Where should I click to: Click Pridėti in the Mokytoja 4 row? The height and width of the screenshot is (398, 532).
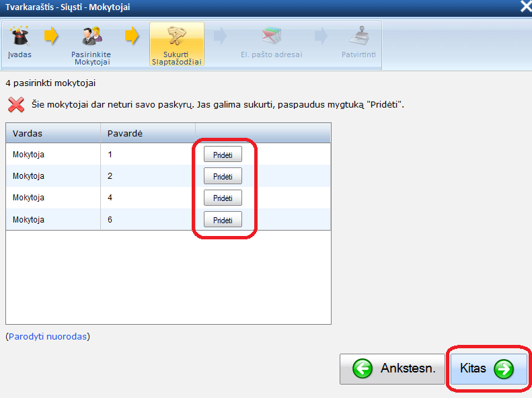coord(223,198)
